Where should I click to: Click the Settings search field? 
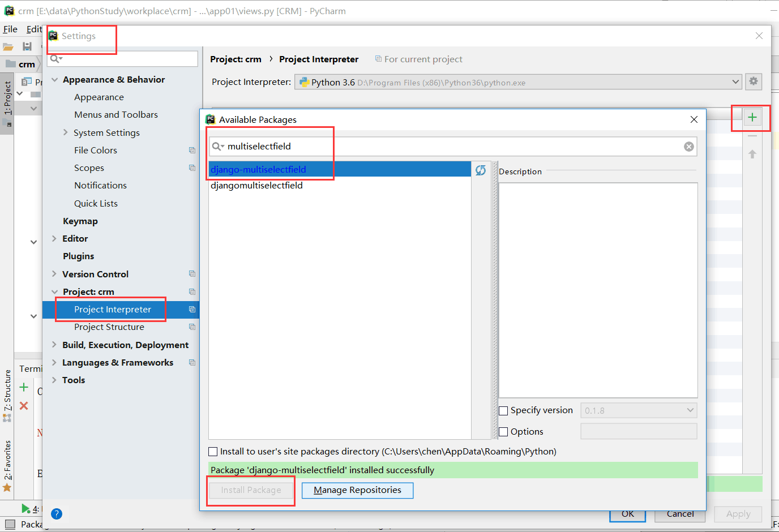[123, 59]
